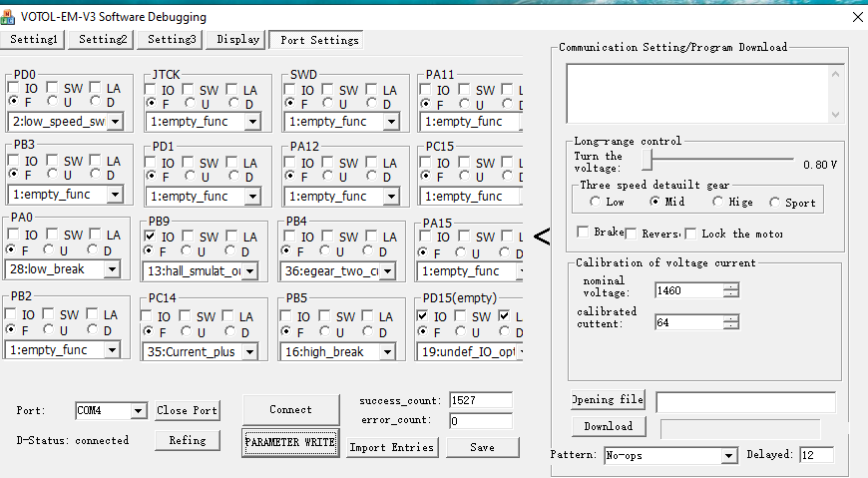Close the VOTOL software window
Screen dimensions: 868x478
click(856, 17)
